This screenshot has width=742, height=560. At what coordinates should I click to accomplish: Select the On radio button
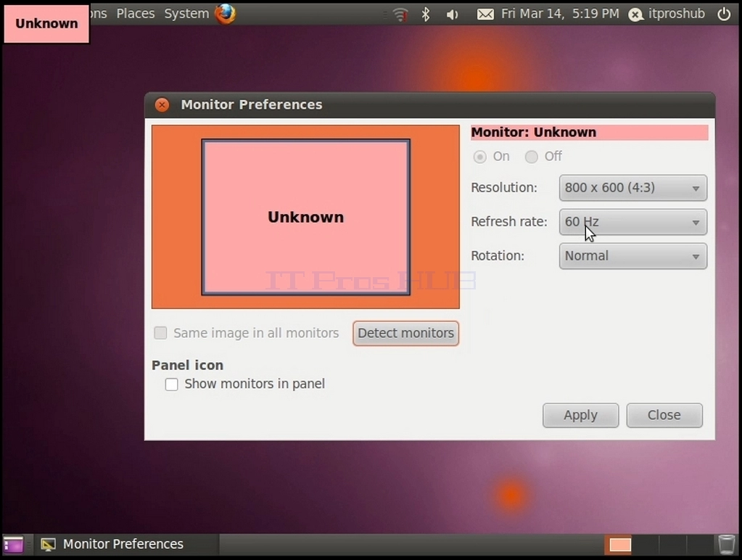[x=480, y=157]
